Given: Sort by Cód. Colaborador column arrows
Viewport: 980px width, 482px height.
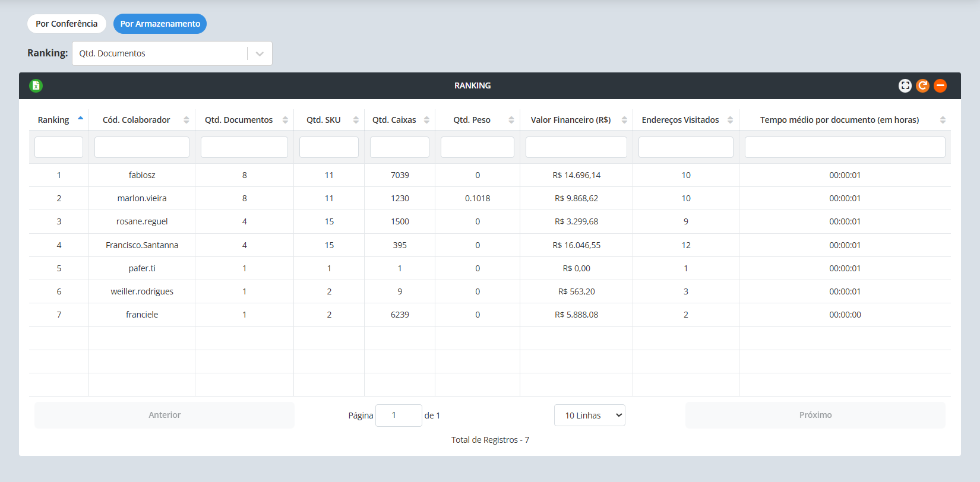Looking at the screenshot, I should 186,120.
